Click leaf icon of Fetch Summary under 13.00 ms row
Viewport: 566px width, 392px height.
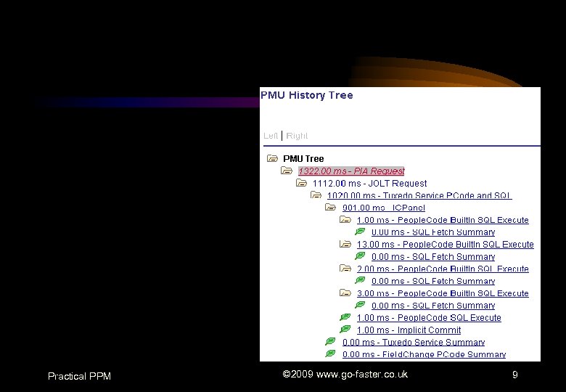click(x=360, y=256)
